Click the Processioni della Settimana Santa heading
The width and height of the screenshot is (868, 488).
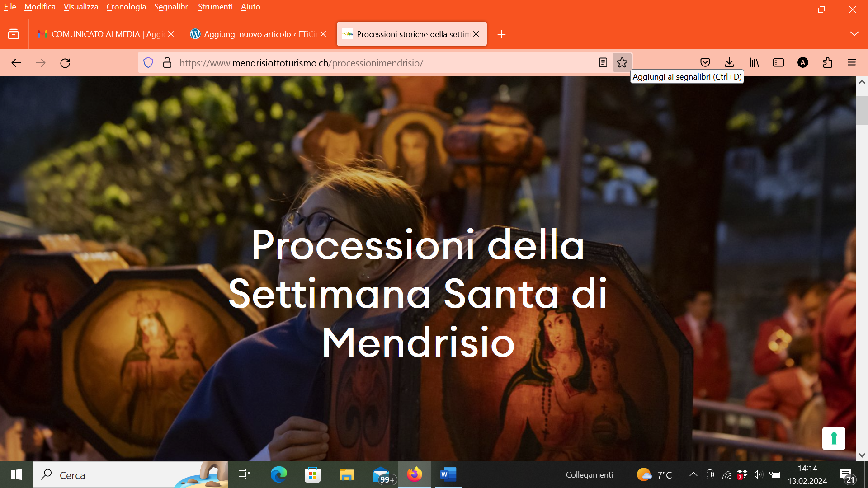pyautogui.click(x=418, y=294)
